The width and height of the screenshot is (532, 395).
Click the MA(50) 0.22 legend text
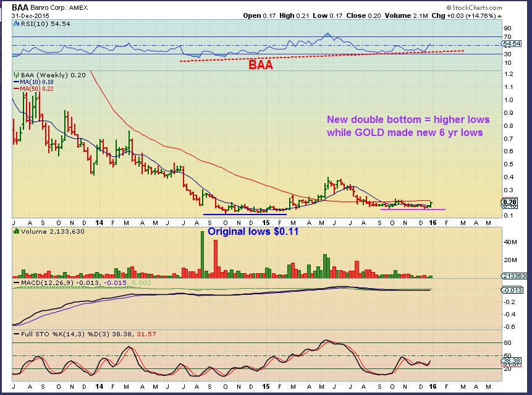tap(36, 89)
